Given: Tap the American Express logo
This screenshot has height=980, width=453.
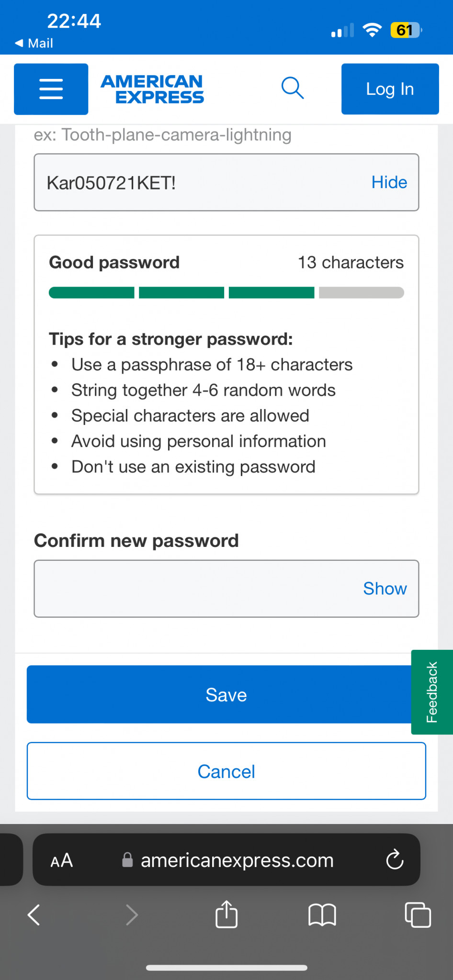Looking at the screenshot, I should point(152,89).
